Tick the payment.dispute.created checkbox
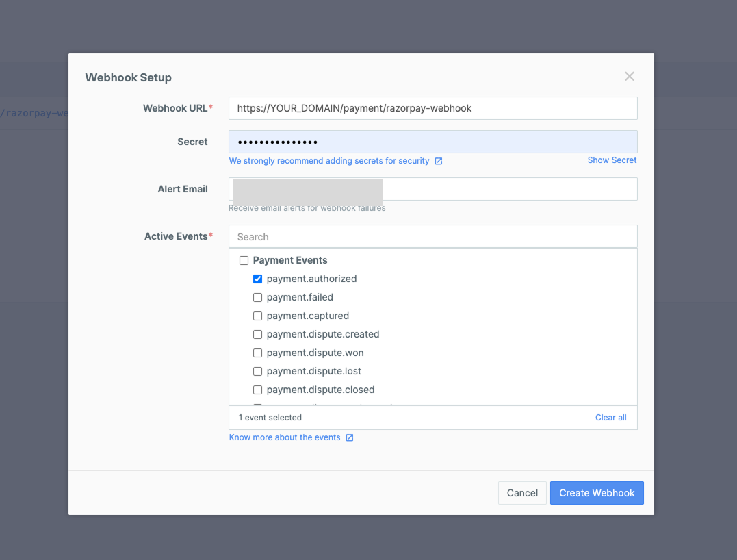Screen dimensions: 737x560 click(257, 334)
